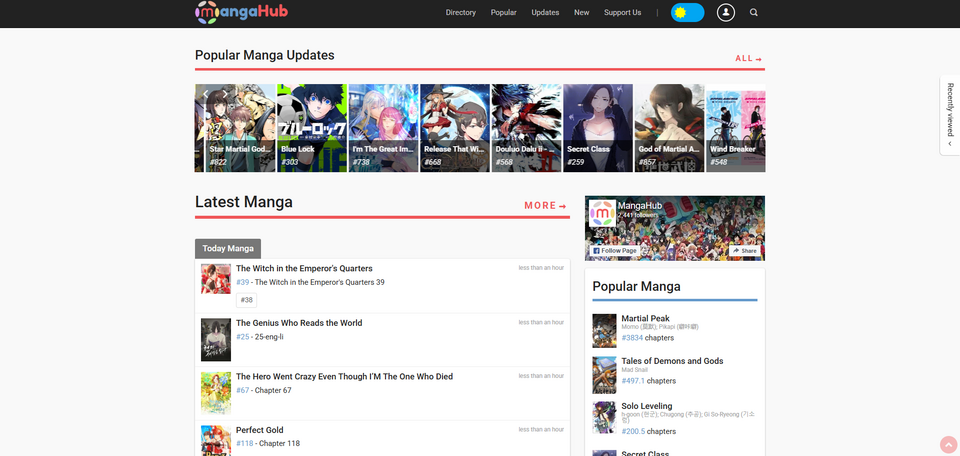Open Solo Leveling cover thumbnail
This screenshot has width=960, height=456.
[x=604, y=417]
